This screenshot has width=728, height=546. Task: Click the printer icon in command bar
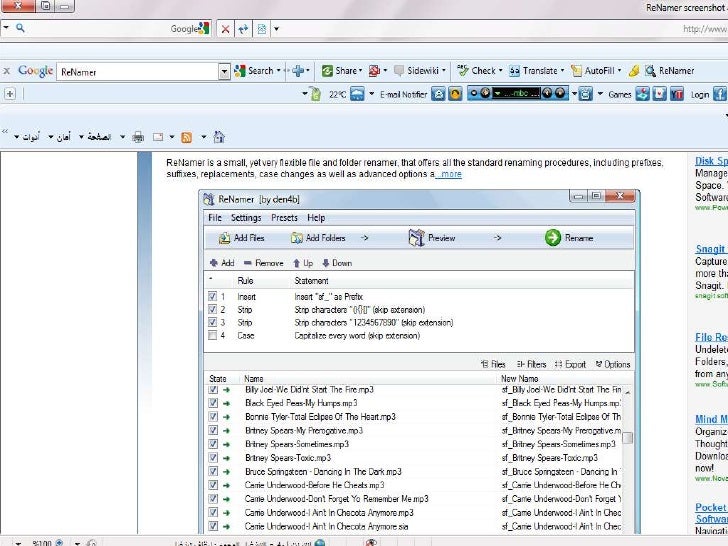pos(138,137)
